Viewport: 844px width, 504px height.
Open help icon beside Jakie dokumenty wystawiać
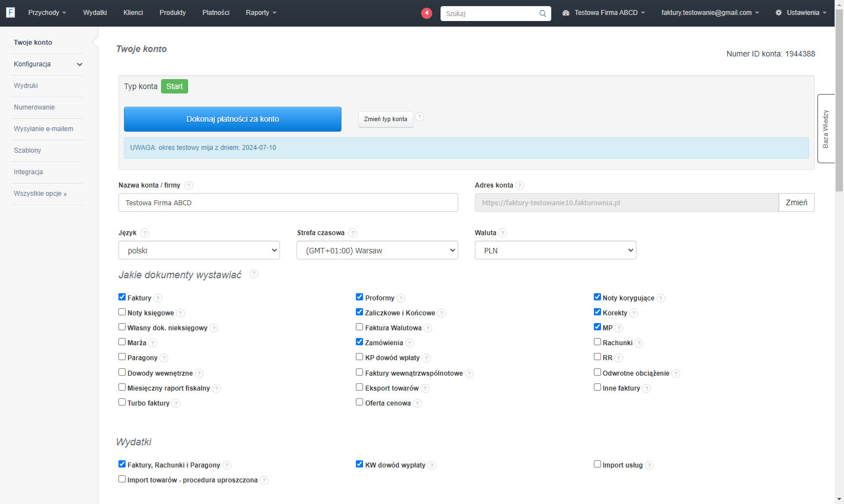pos(254,274)
